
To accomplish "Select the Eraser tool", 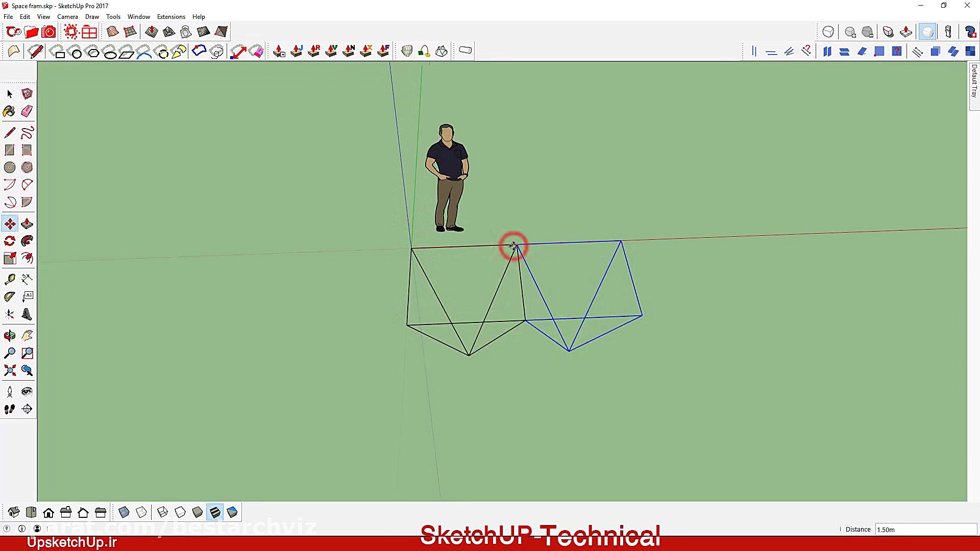I will 27,111.
